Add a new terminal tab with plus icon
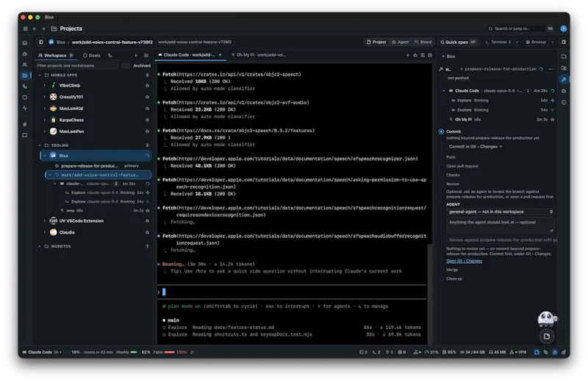 pos(408,55)
